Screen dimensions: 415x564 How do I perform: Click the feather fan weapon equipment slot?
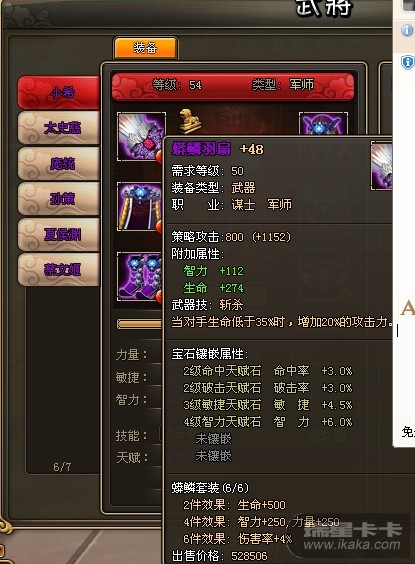pyautogui.click(x=141, y=136)
